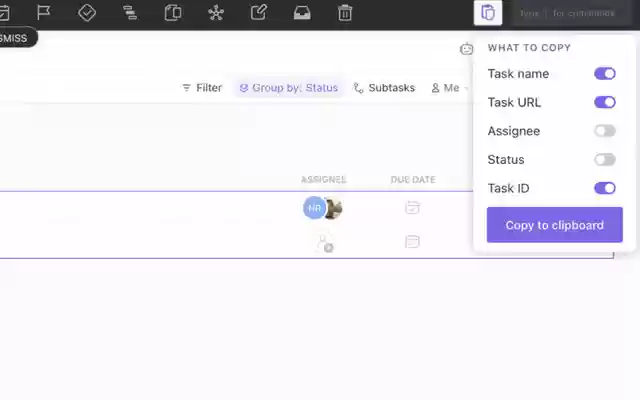
Task: Enable the Status toggle
Action: 604,159
